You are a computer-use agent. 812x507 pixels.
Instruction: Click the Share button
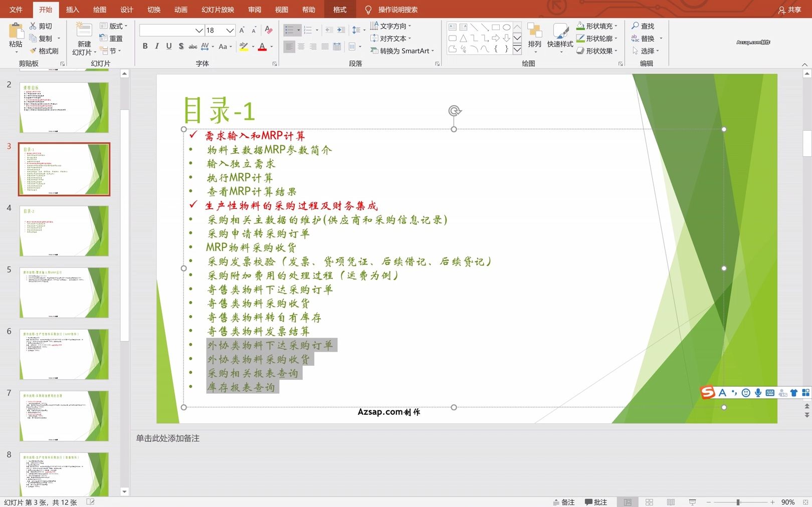790,10
